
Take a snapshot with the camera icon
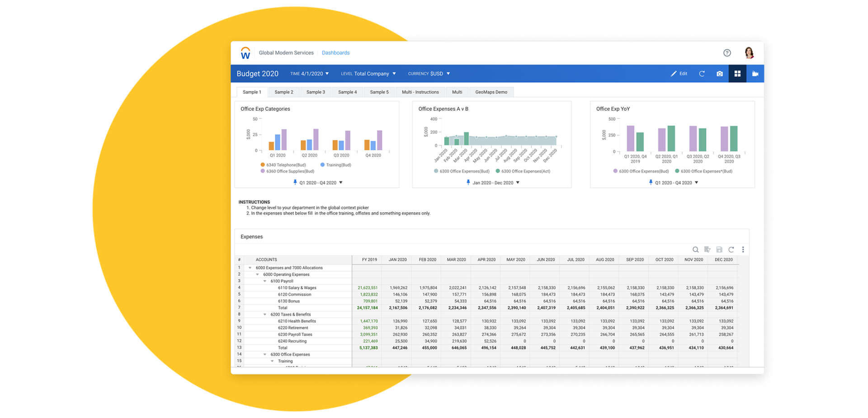(x=719, y=74)
